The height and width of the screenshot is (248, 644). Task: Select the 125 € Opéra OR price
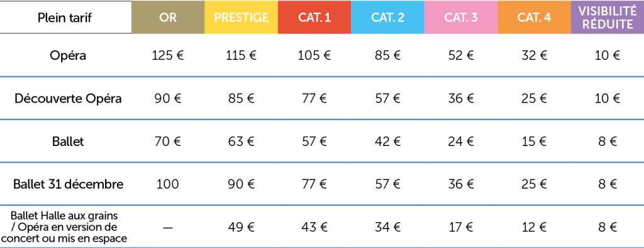pos(167,55)
